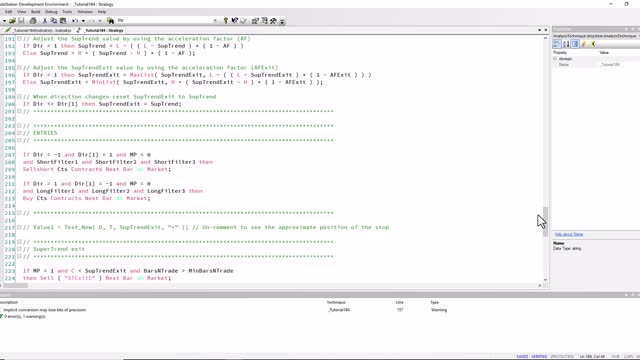Click the SAVED status bar indicator
This screenshot has height=360, width=640.
pos(522,356)
